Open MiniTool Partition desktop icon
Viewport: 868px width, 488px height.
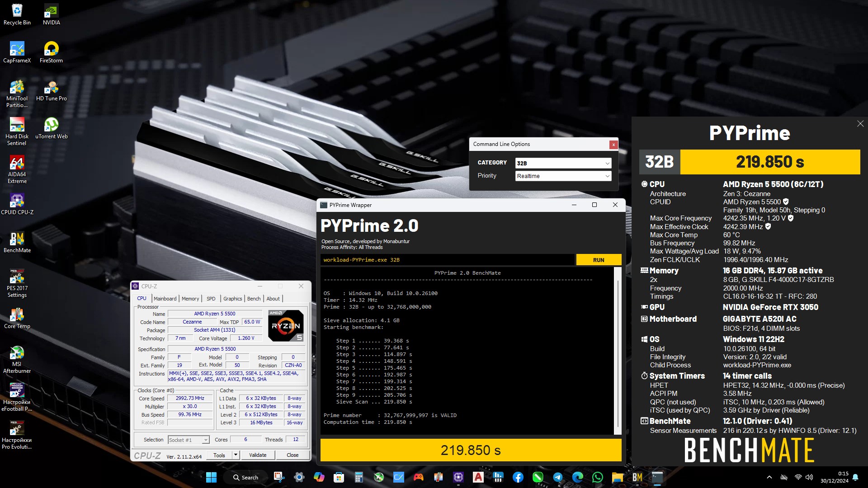tap(17, 94)
